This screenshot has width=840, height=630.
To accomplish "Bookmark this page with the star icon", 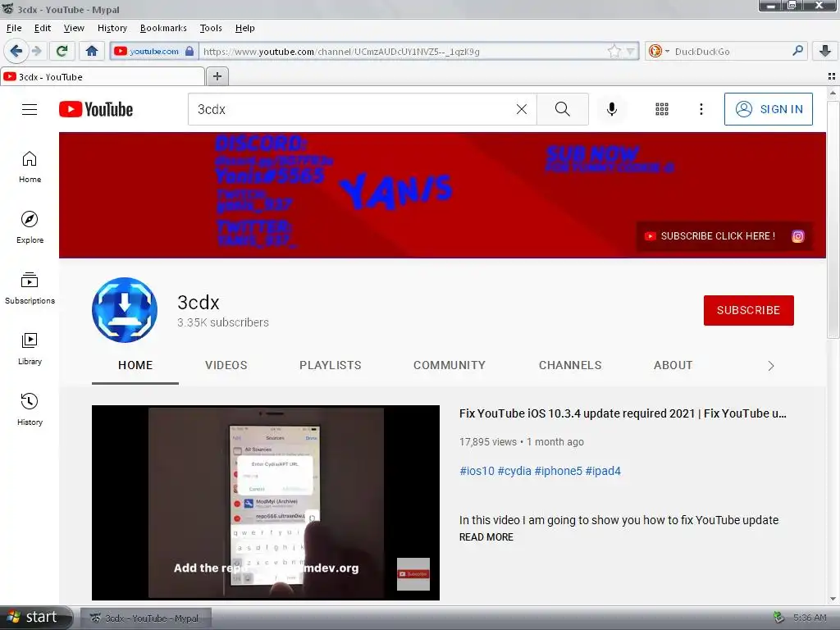I will tap(614, 51).
